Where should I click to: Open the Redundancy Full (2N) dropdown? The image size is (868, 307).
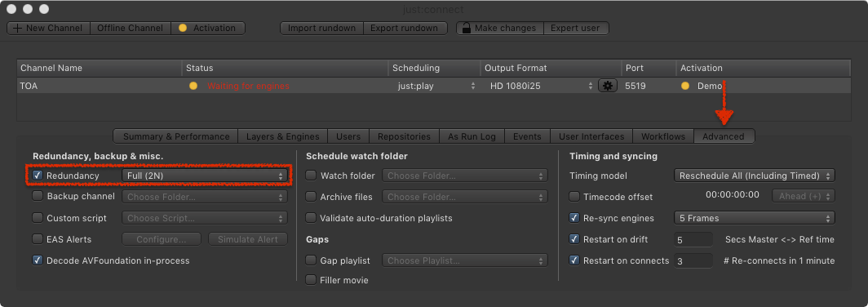tap(204, 176)
